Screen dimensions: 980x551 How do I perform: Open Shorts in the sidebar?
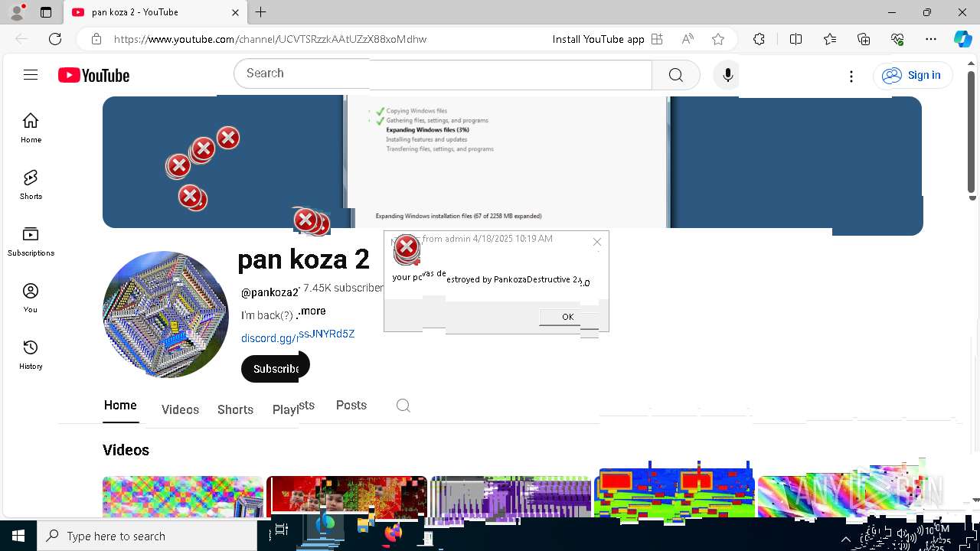(31, 184)
